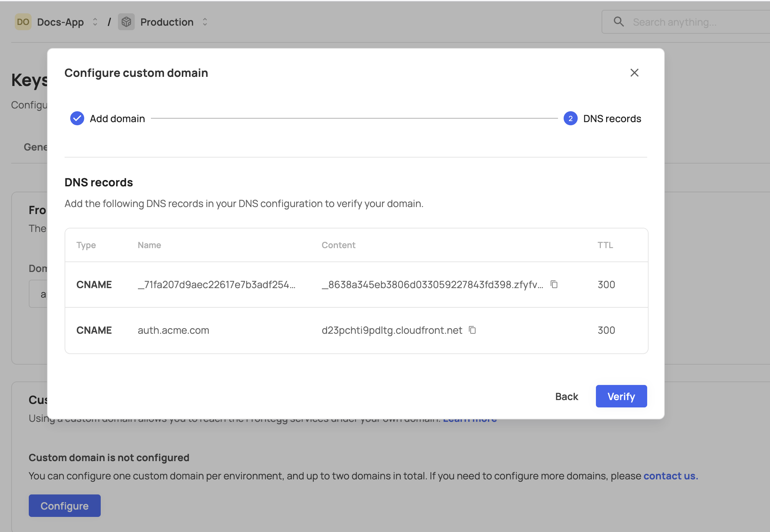Expand the environment selector chevron next to Production

(x=205, y=22)
